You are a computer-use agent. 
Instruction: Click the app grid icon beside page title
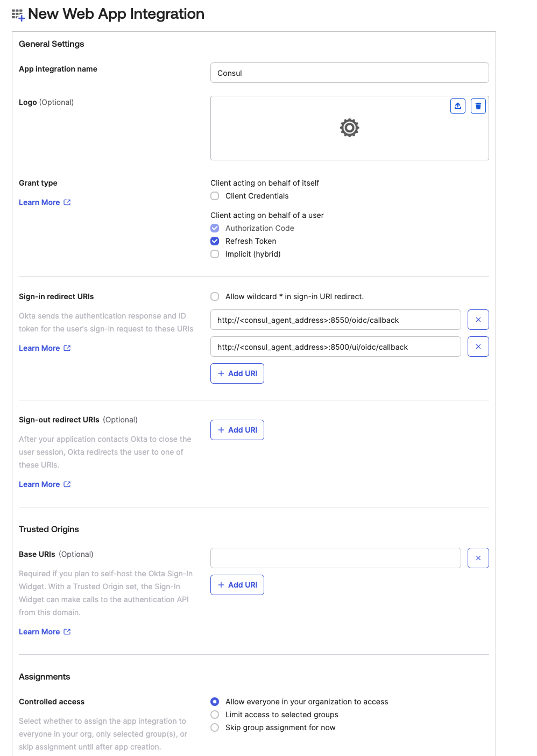point(18,15)
